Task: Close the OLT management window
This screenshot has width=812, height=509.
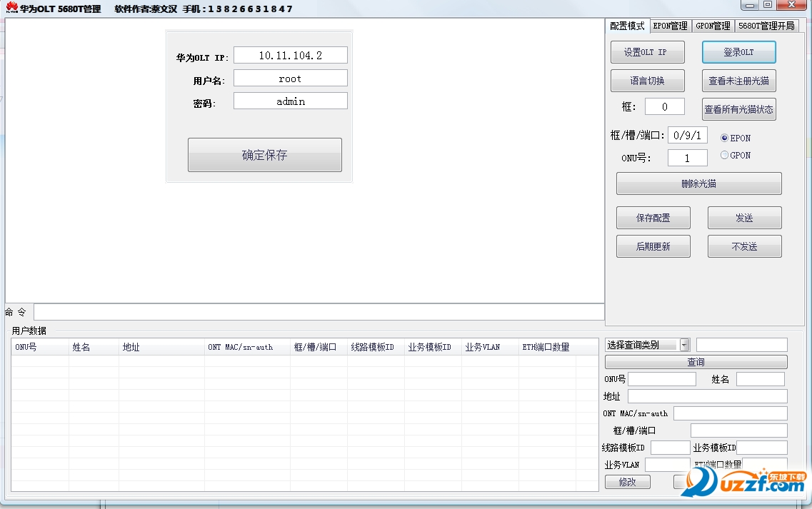Action: [x=792, y=5]
